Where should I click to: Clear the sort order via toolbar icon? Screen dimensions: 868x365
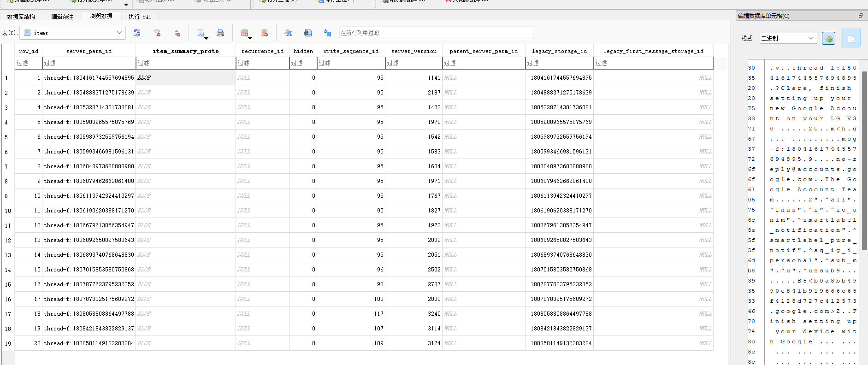click(177, 33)
